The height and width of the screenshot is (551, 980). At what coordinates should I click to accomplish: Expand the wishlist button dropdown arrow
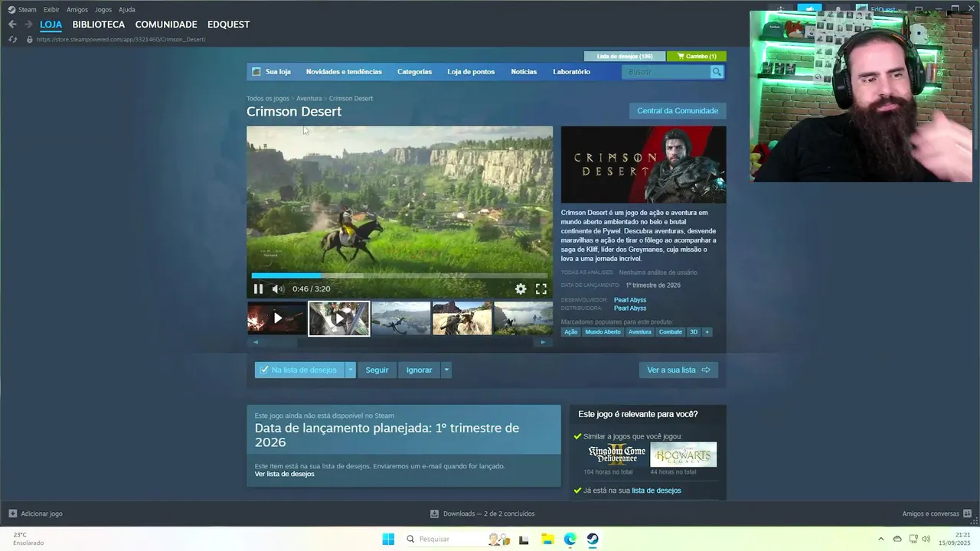[x=351, y=370]
